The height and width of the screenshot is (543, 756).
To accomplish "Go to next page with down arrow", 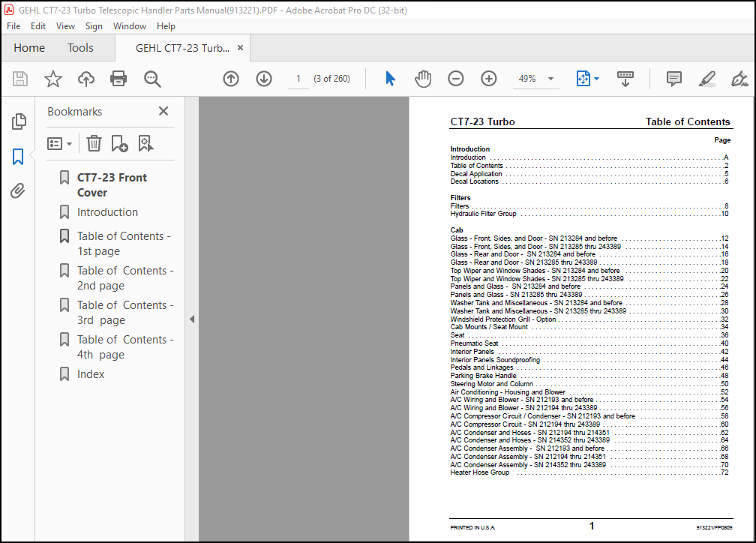I will [264, 79].
